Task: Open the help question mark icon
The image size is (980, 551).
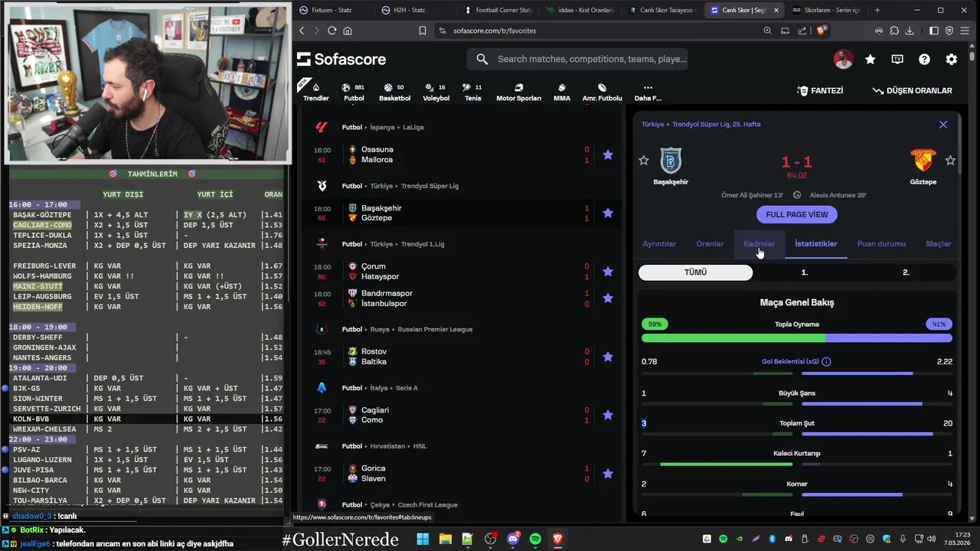Action: [924, 59]
